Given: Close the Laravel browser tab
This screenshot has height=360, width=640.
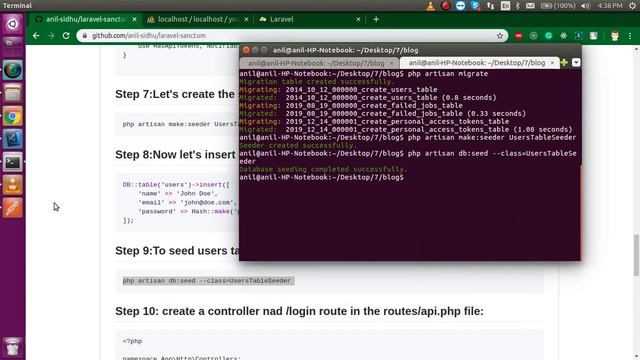Looking at the screenshot, I should [358, 19].
